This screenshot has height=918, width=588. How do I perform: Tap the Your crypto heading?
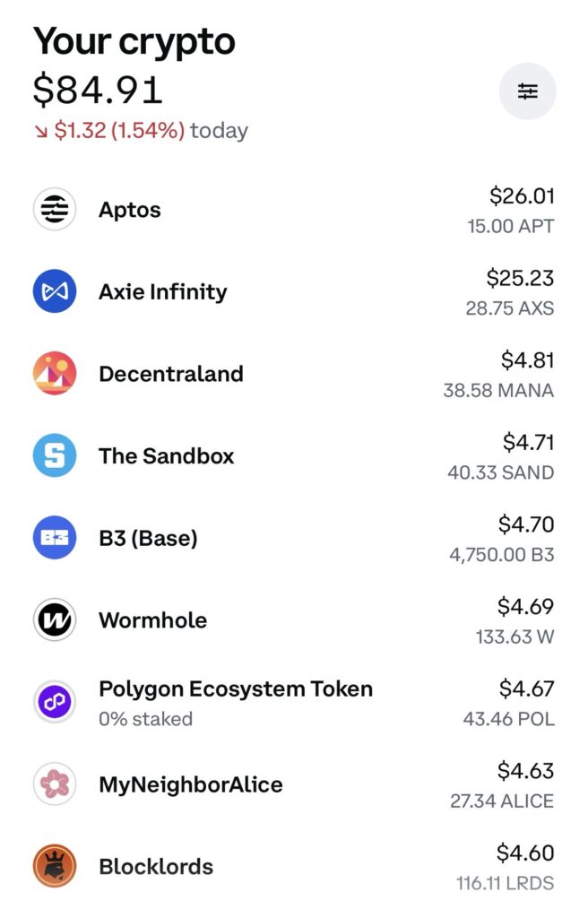click(x=134, y=41)
